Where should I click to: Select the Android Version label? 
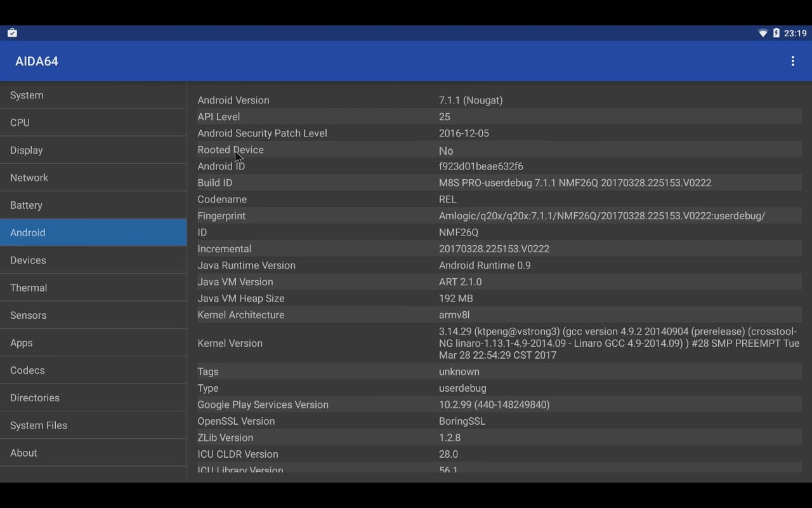pyautogui.click(x=233, y=100)
